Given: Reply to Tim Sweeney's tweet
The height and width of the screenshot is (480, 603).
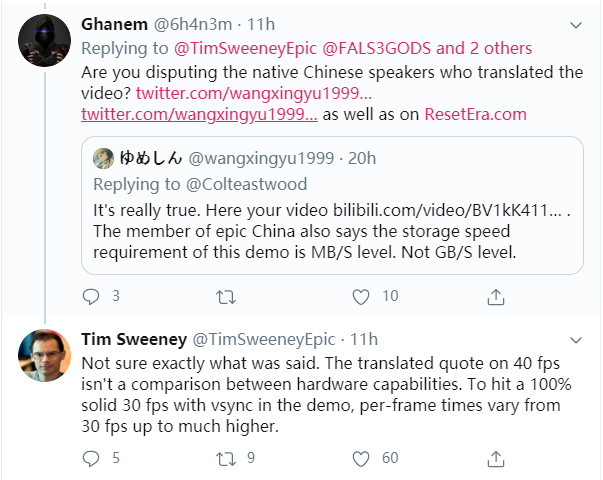Looking at the screenshot, I should tap(91, 457).
